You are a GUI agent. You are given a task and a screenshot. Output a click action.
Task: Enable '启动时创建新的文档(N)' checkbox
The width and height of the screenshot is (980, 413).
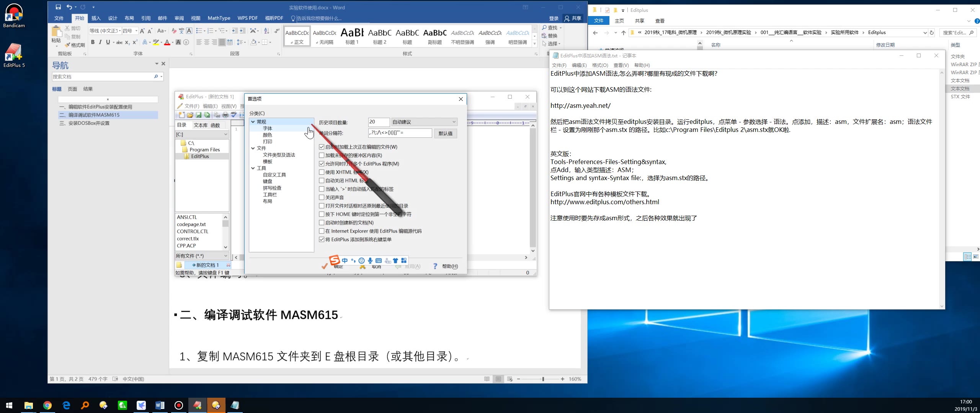[x=322, y=223]
